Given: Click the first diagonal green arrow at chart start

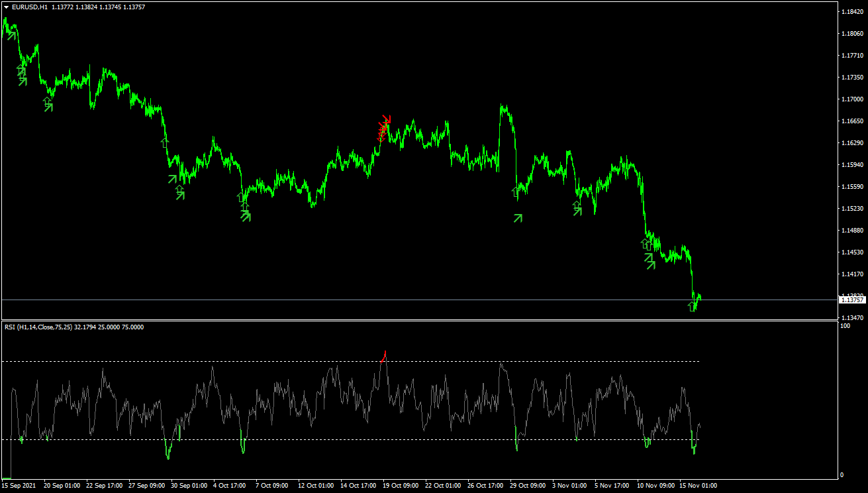Looking at the screenshot, I should click(11, 34).
